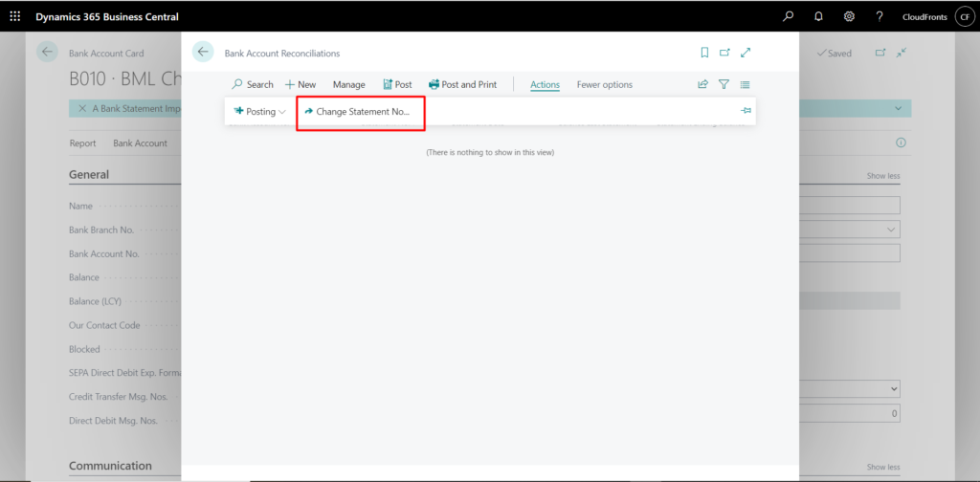
Task: Select the Actions tab
Action: coord(545,85)
